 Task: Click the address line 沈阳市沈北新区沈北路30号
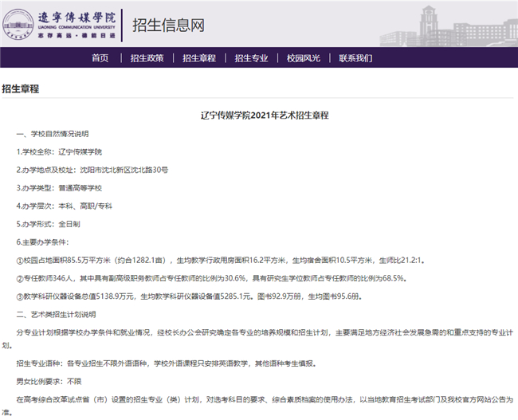click(x=124, y=170)
